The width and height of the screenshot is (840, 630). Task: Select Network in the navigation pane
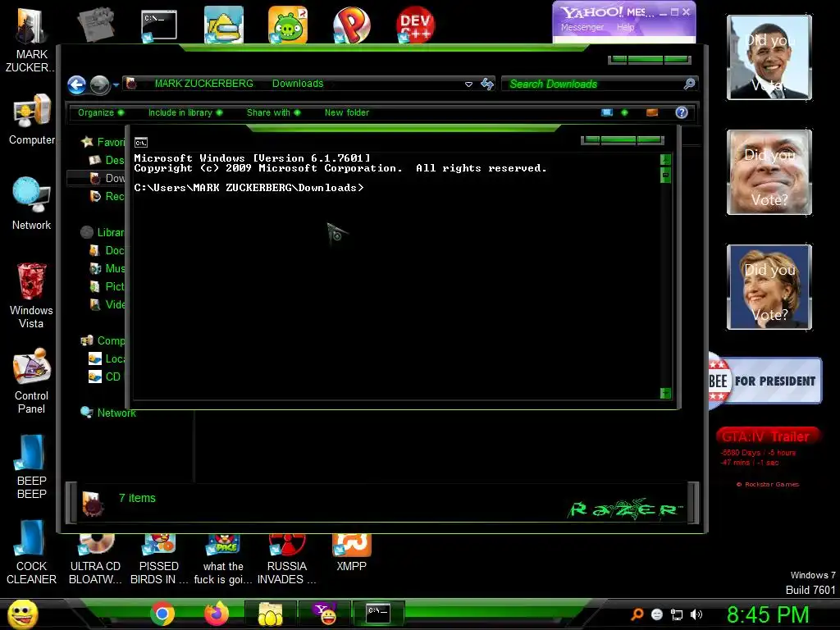click(x=108, y=413)
